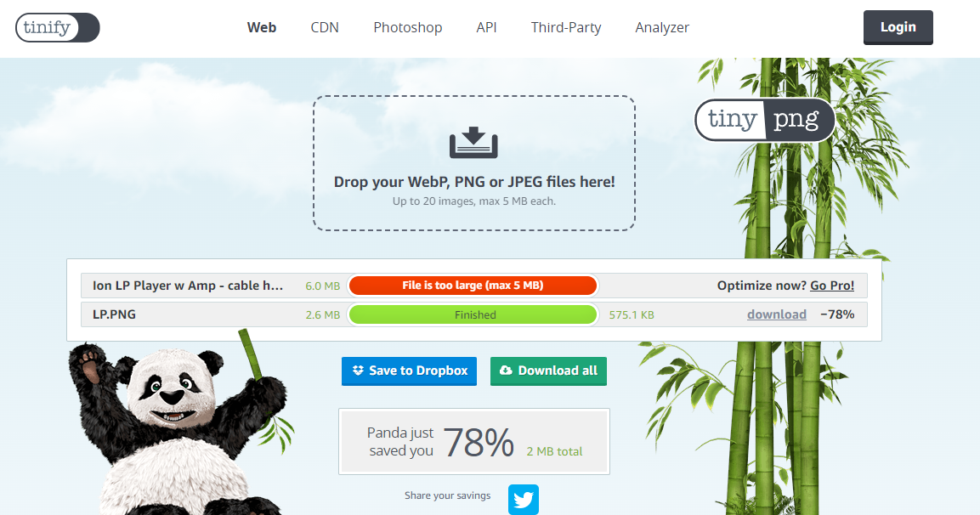Click the green Finished progress bar
Image resolution: width=980 pixels, height=515 pixels.
point(473,314)
